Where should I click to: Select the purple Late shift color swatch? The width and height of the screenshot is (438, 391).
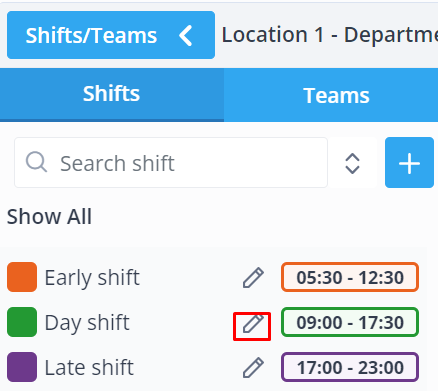pos(22,367)
